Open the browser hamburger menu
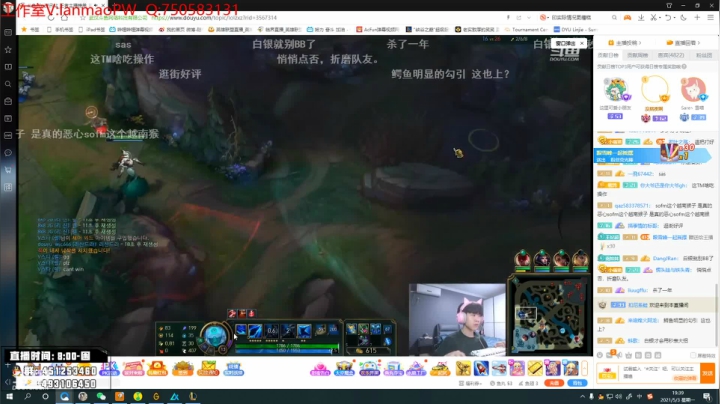Viewport: 720px width, 404px height. [x=710, y=17]
